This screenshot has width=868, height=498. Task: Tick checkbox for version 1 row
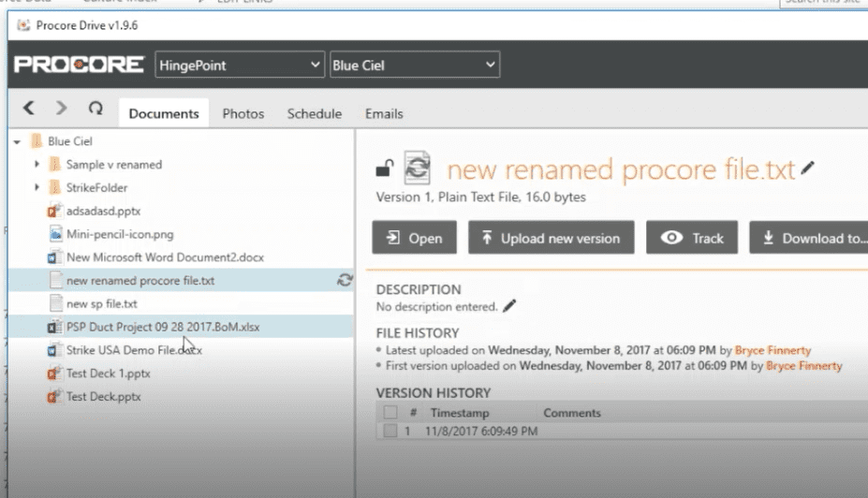point(390,431)
